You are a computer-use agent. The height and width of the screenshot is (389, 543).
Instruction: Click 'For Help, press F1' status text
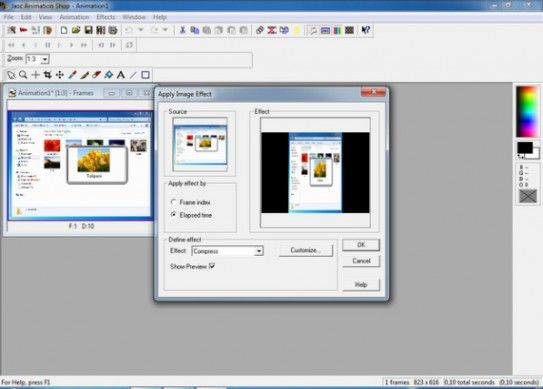(x=26, y=382)
